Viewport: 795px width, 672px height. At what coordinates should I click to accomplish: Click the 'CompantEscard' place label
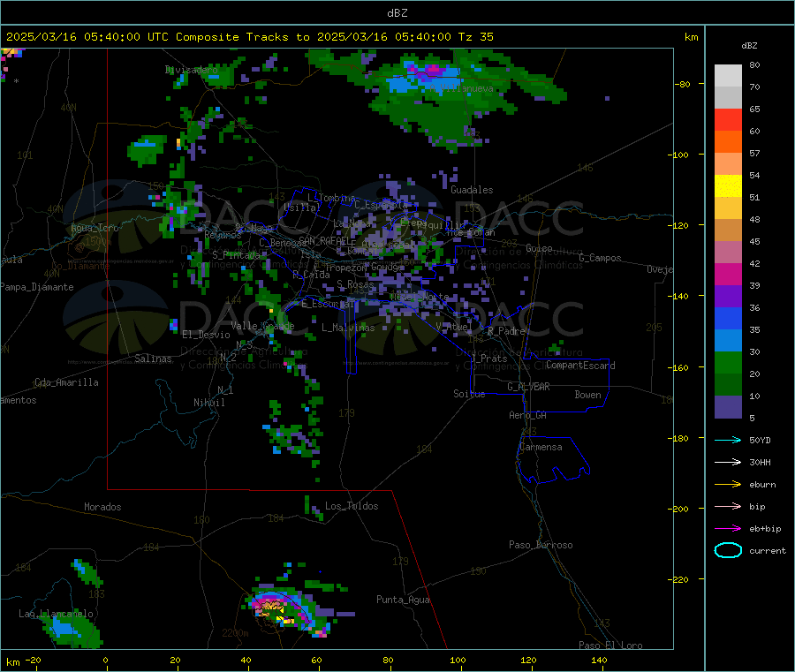[x=580, y=366]
